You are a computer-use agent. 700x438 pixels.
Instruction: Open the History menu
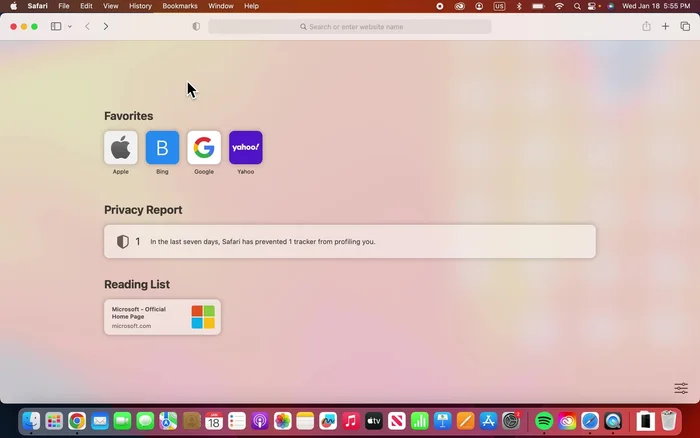tap(140, 6)
